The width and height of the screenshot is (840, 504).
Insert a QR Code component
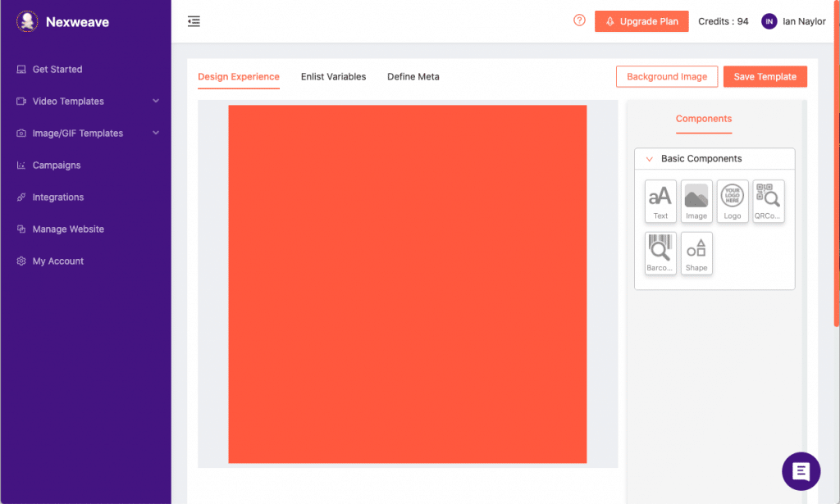pos(769,201)
